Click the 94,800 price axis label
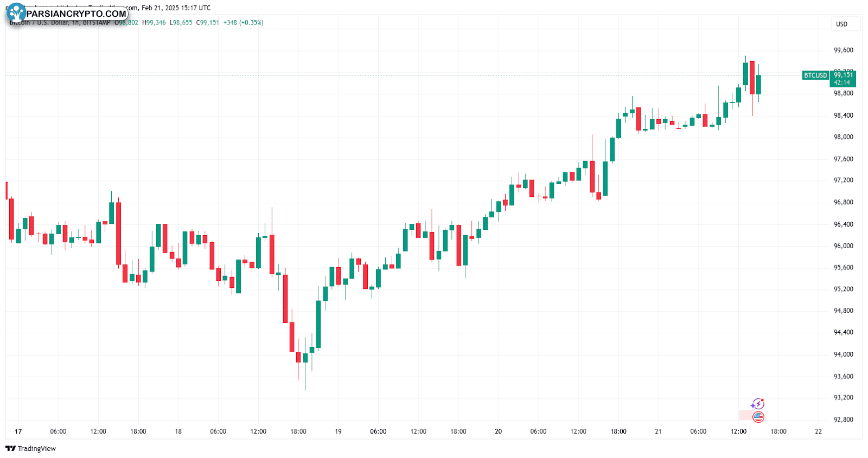Image resolution: width=868 pixels, height=458 pixels. tap(844, 311)
